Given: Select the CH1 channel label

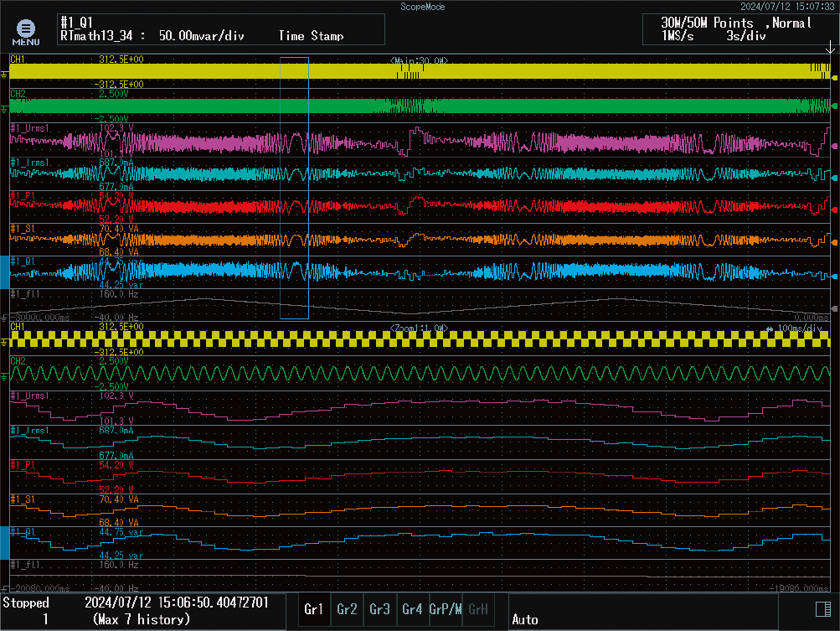Looking at the screenshot, I should click(x=19, y=59).
